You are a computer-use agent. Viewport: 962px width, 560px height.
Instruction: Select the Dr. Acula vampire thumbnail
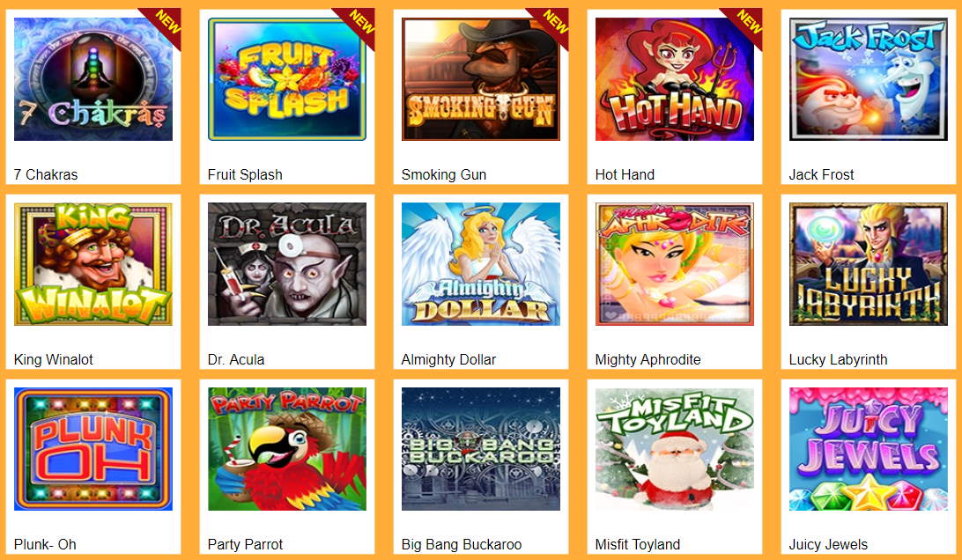point(287,264)
